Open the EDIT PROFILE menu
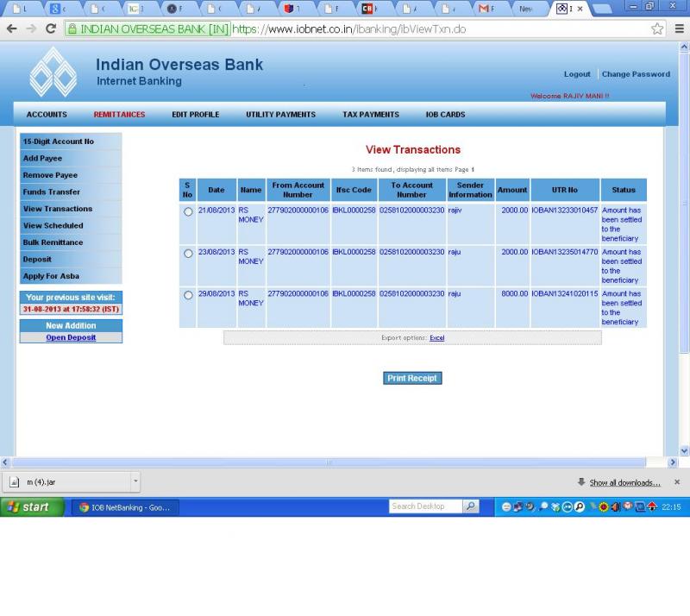 tap(196, 115)
